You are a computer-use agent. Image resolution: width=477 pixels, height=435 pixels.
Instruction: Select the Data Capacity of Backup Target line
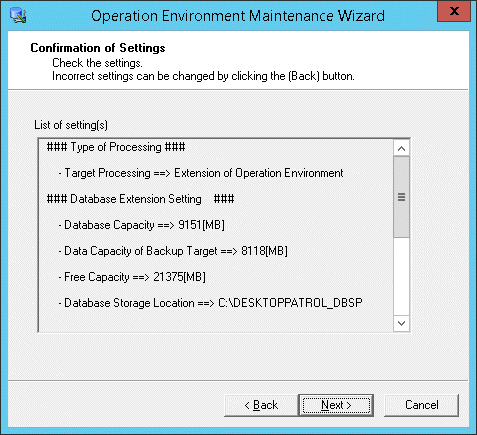click(173, 251)
